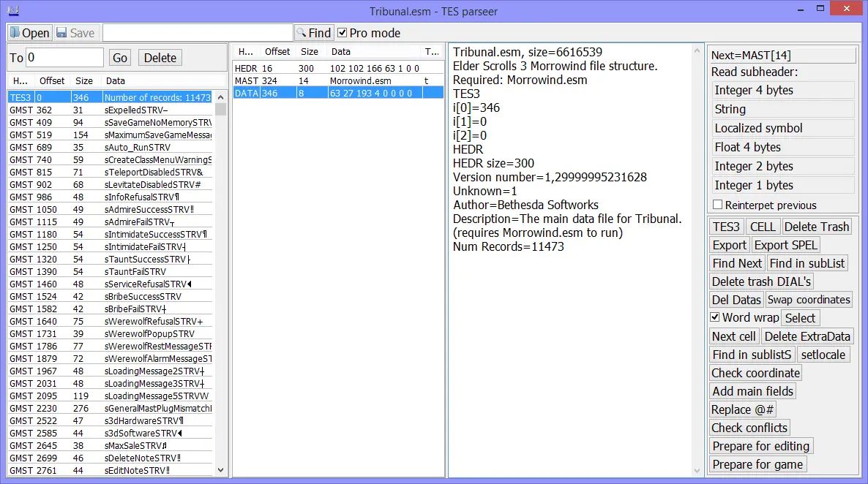The height and width of the screenshot is (484, 868).
Task: Maximize the TES parseer window
Action: pyautogui.click(x=820, y=8)
